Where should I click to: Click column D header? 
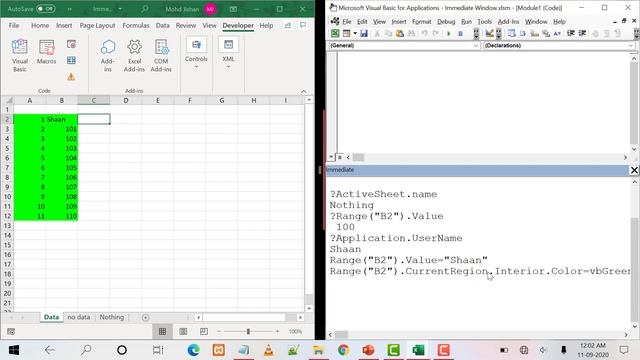click(x=126, y=100)
